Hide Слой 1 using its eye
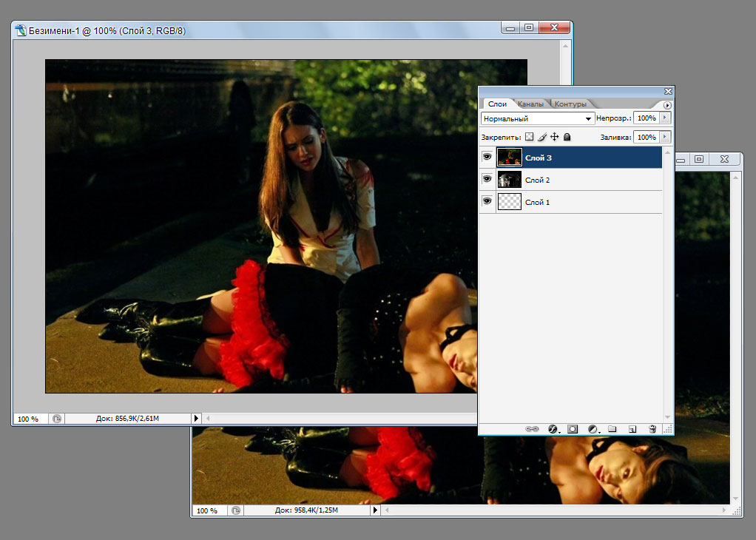The height and width of the screenshot is (540, 756). pyautogui.click(x=487, y=202)
